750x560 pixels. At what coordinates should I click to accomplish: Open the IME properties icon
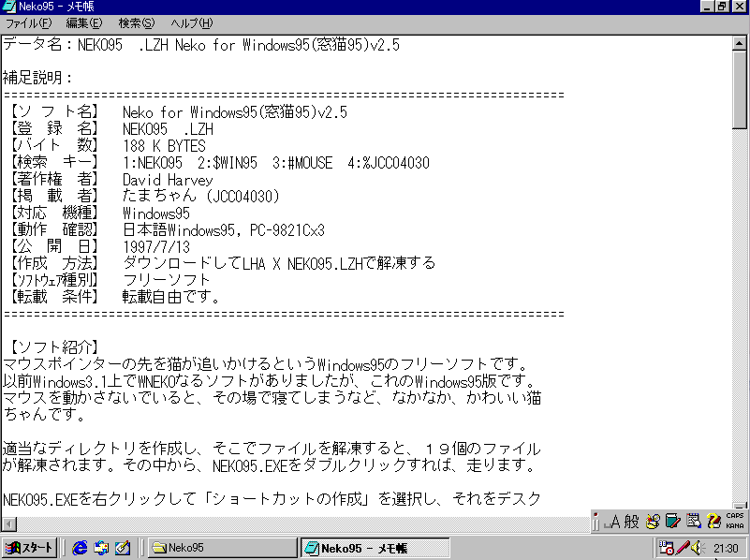693,522
